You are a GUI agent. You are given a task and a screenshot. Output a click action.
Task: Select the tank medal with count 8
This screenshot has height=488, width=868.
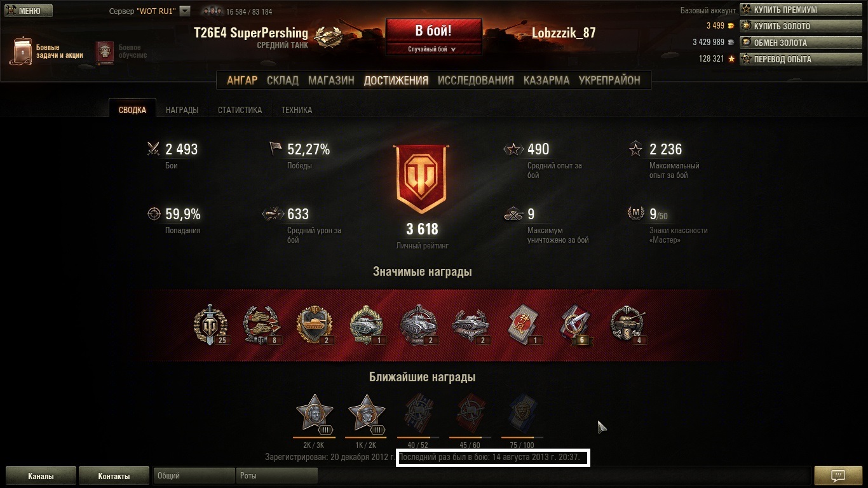tap(262, 325)
